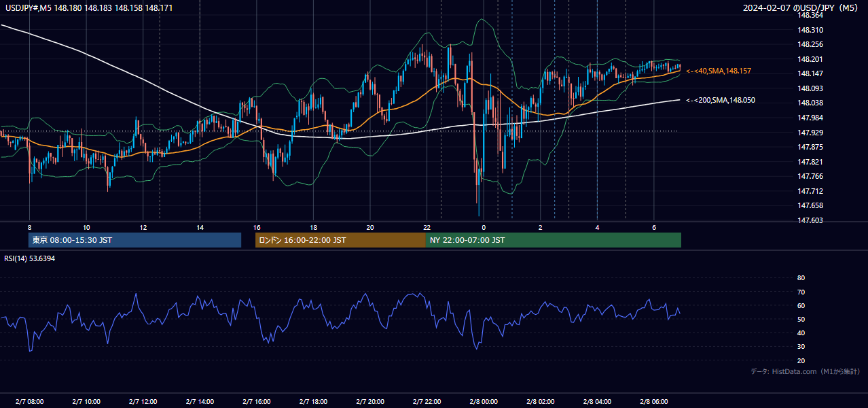Click hour label 12 under the price chart
The width and height of the screenshot is (868, 408).
coord(143,226)
